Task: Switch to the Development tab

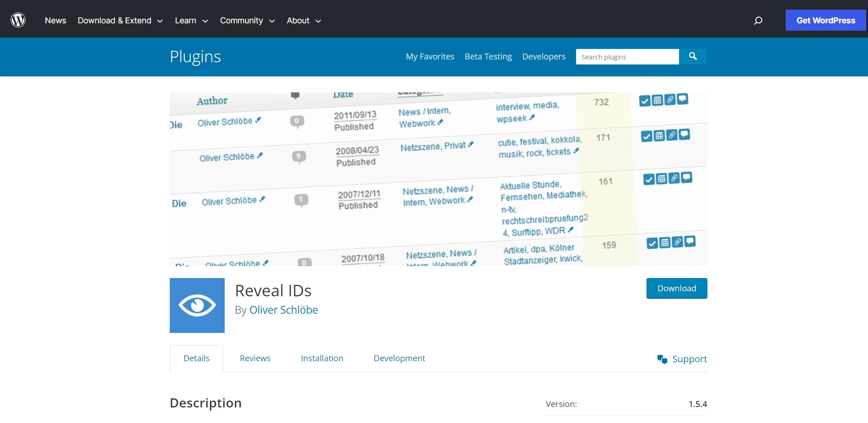Action: [x=399, y=359]
